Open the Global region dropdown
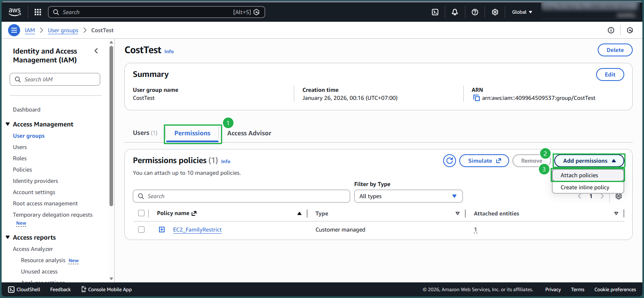 pos(522,12)
